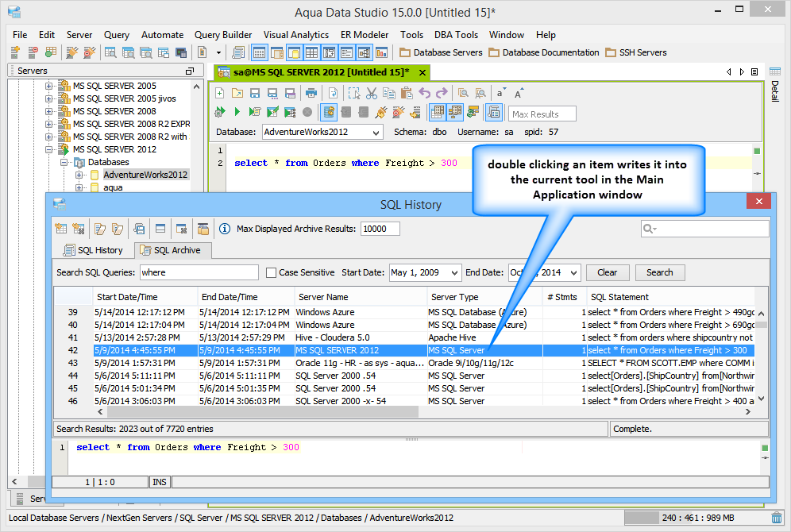Open the SQL History scroll icon in main toolbar
Image resolution: width=791 pixels, height=532 pixels.
coord(238,52)
